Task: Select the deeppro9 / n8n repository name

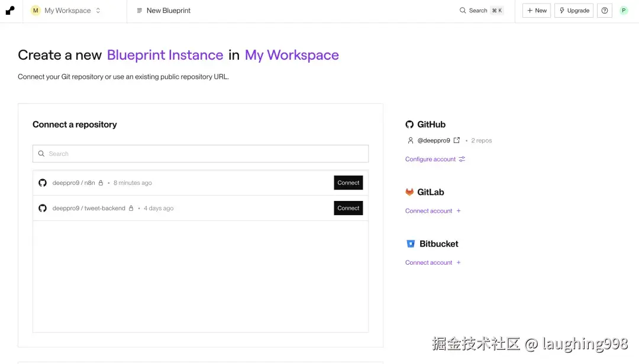Action: point(74,183)
